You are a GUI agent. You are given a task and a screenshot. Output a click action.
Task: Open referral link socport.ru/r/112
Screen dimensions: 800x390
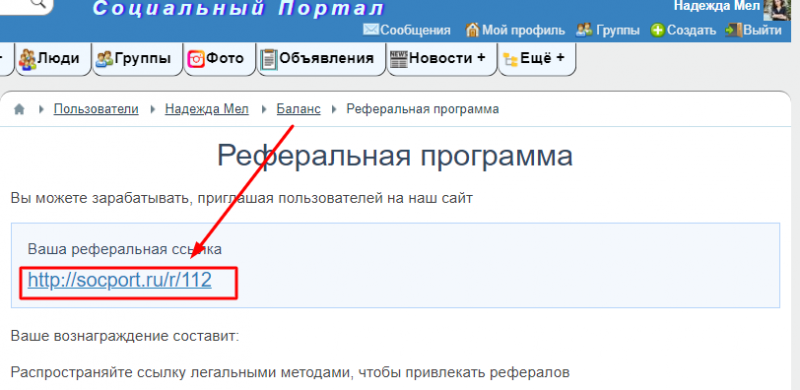(120, 280)
